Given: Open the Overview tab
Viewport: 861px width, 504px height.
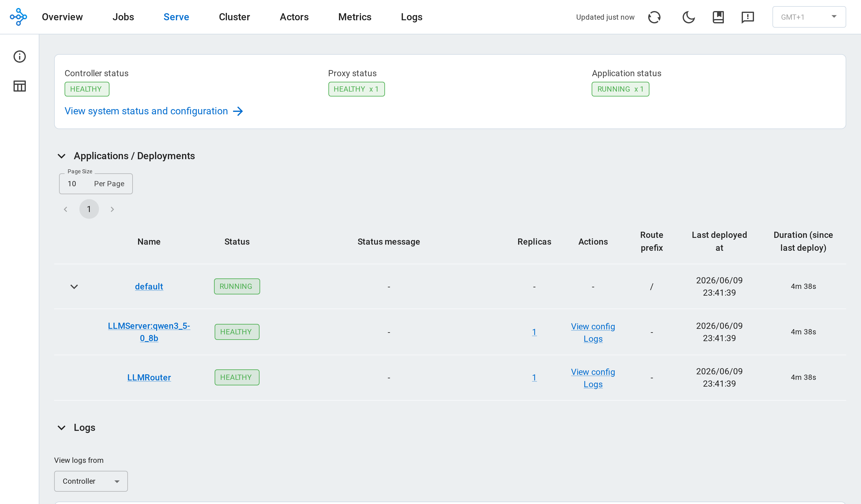Looking at the screenshot, I should pos(62,17).
